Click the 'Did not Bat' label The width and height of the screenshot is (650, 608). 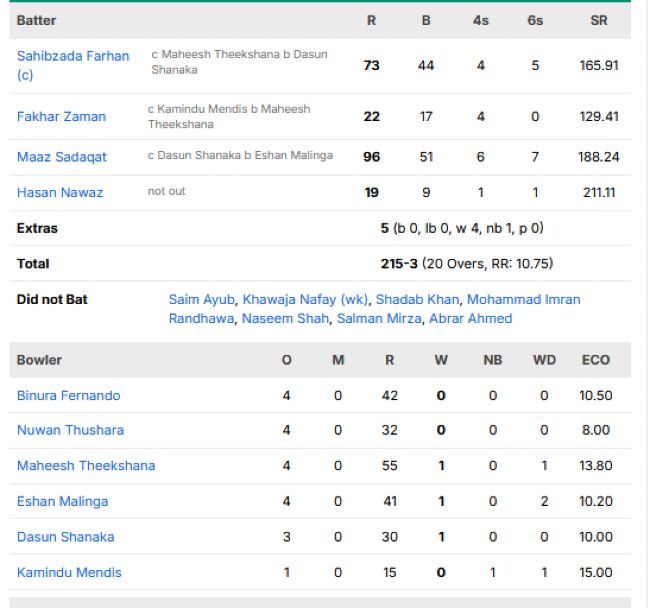(x=52, y=299)
